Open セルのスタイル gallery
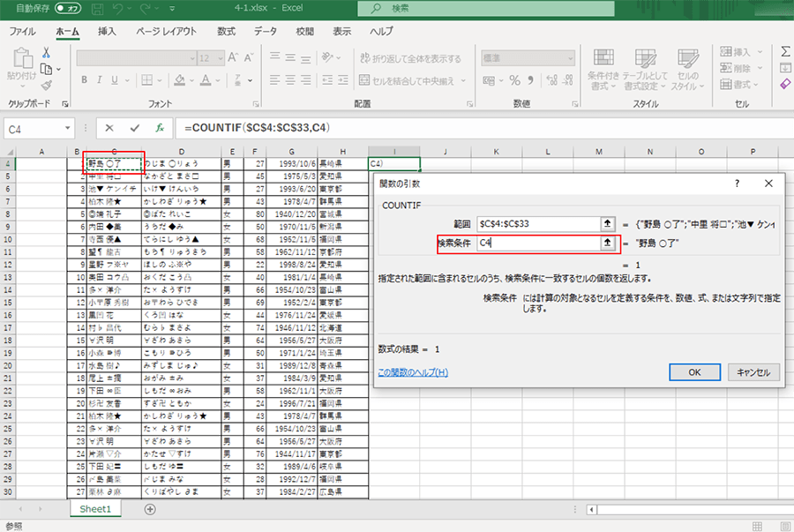 687,70
